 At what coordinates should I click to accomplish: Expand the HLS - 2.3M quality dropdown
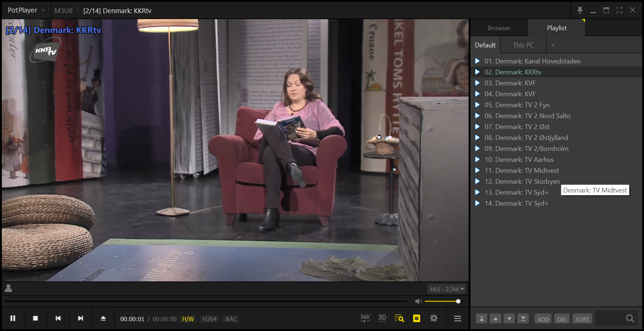pos(447,289)
